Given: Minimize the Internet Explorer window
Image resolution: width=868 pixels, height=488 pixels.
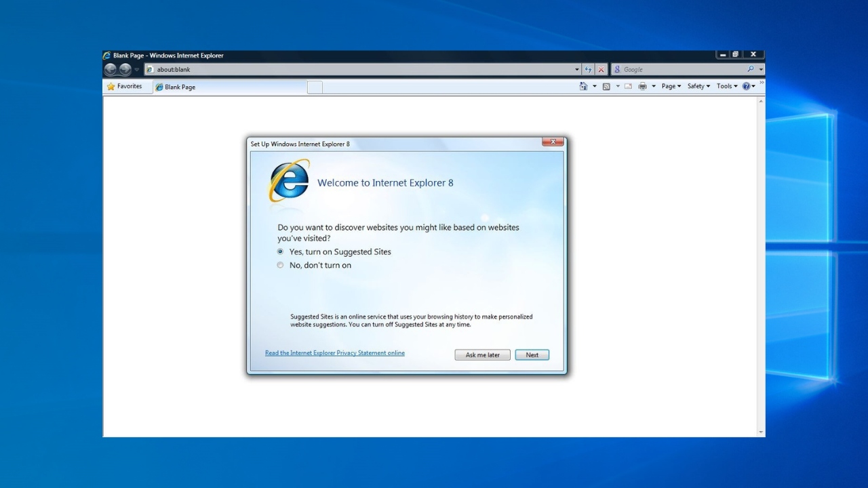Looking at the screenshot, I should click(x=724, y=55).
